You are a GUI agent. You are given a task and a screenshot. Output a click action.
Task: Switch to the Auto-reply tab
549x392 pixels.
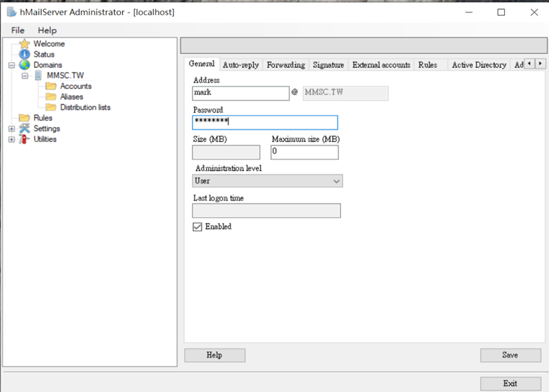tap(240, 65)
